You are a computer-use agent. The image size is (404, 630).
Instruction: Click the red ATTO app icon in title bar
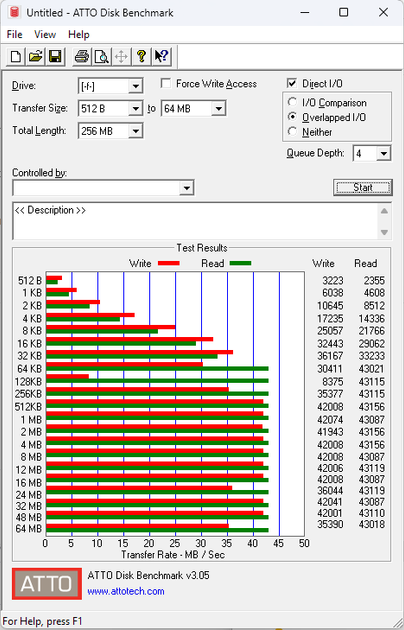[x=14, y=12]
